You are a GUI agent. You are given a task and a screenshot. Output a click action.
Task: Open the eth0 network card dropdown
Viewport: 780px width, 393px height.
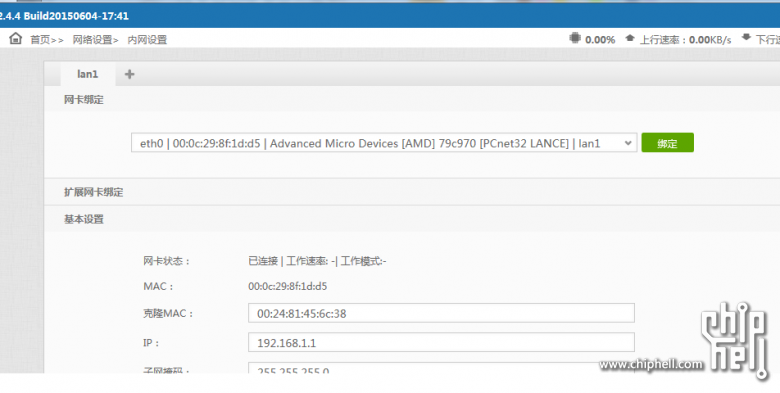click(x=384, y=143)
